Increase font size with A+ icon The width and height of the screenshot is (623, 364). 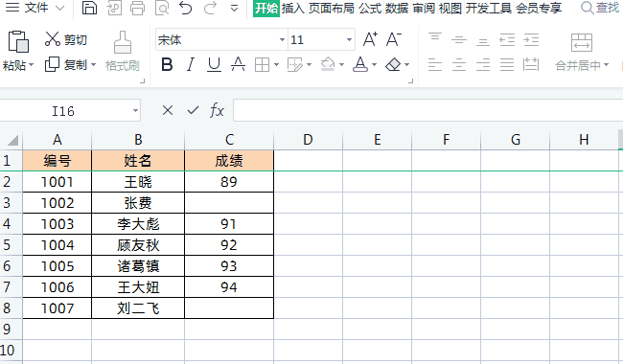(370, 39)
